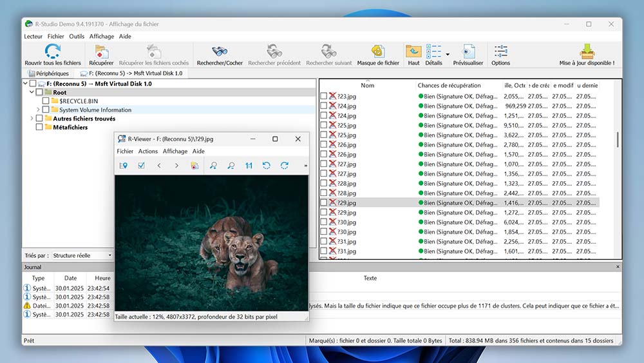Check the ?26.jpg 2,780 size row checkbox

[324, 144]
